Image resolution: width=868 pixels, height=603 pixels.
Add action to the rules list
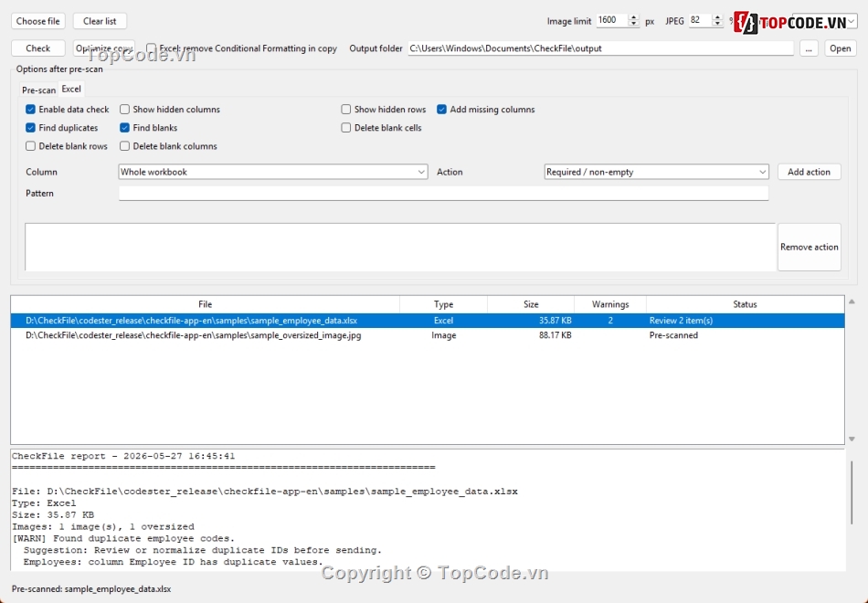click(809, 172)
